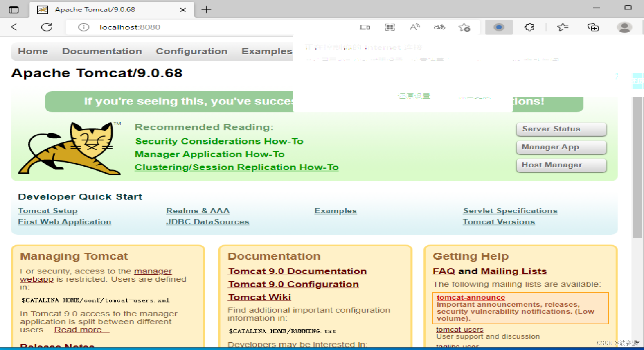Open the JDBC DataSources link
Screen dimensions: 644x350
(x=207, y=222)
